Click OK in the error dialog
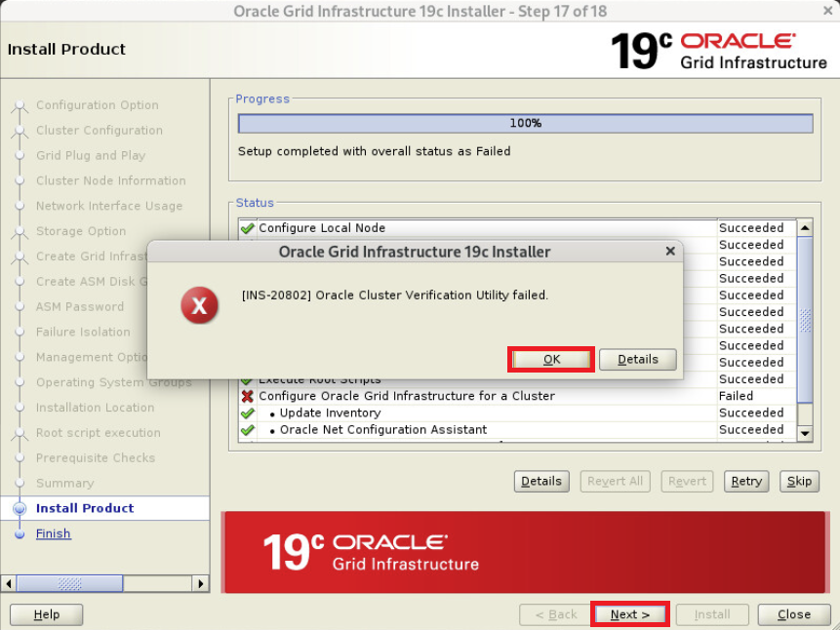This screenshot has height=630, width=840. (x=551, y=359)
